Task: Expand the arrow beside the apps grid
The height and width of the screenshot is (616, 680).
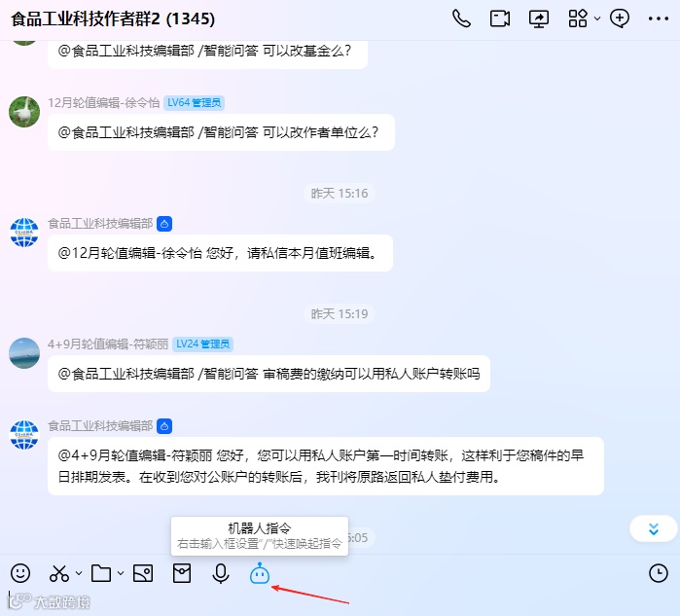Action: [x=597, y=18]
